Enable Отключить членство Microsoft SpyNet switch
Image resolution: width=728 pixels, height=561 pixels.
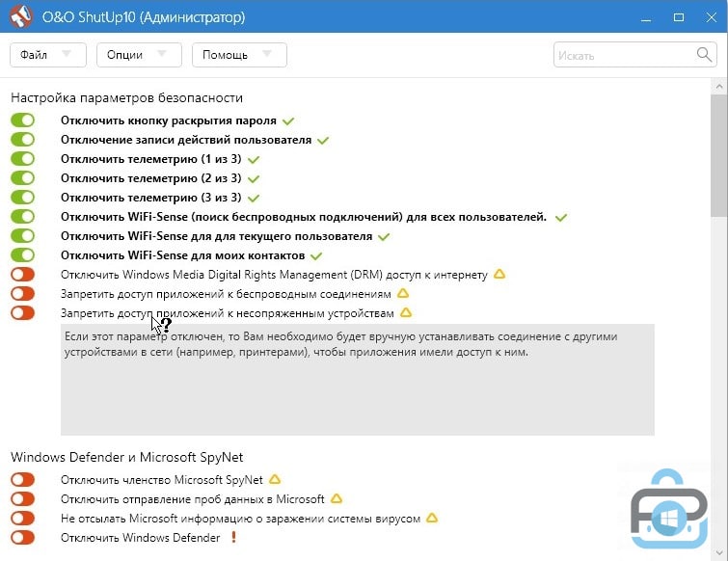pos(23,479)
